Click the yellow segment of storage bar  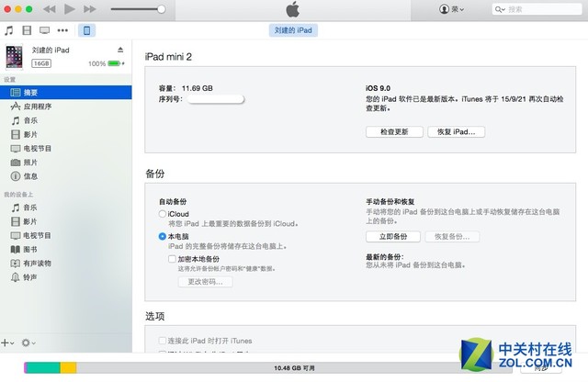tap(68, 367)
